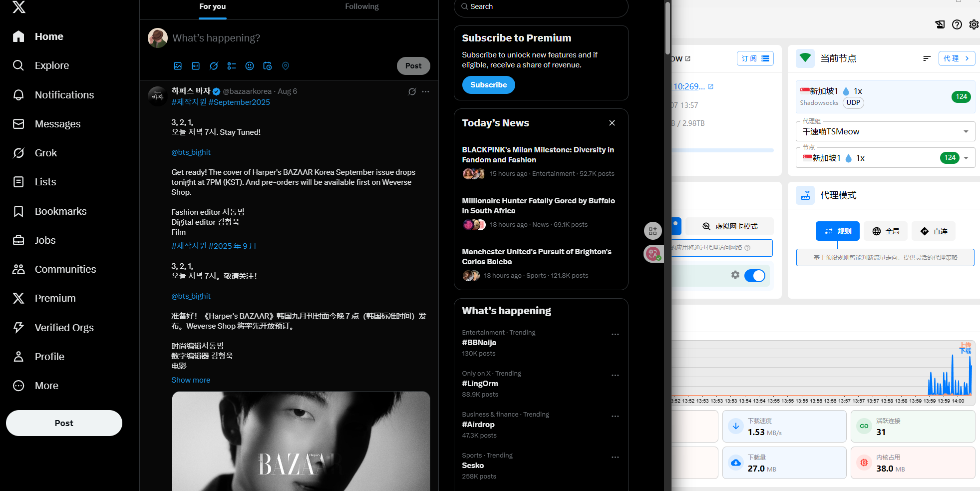Image resolution: width=980 pixels, height=491 pixels.
Task: Open help icon in proxy app
Action: (x=957, y=24)
